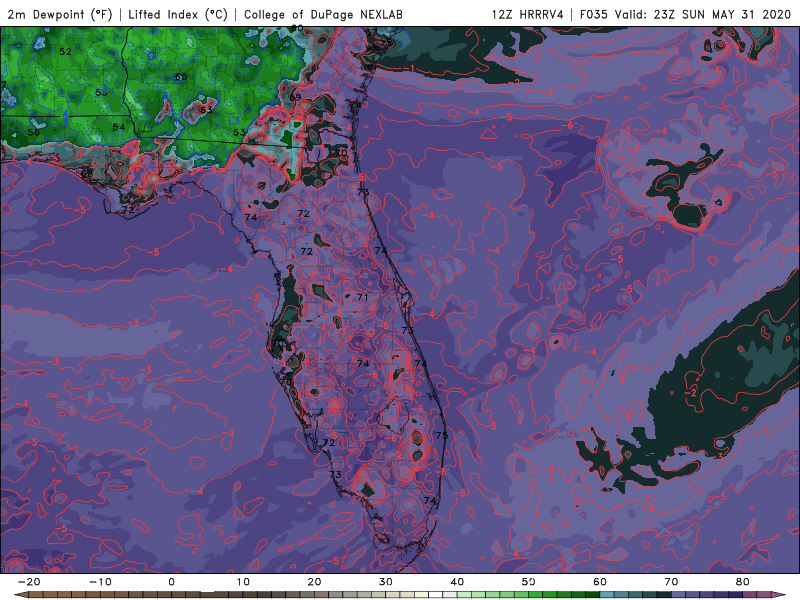This screenshot has width=800, height=600.
Task: Click the "College of DuPage NEXLAB" label
Action: pyautogui.click(x=323, y=14)
